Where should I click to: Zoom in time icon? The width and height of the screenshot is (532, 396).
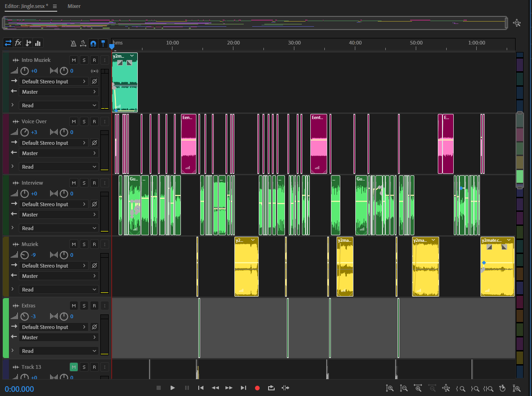418,389
